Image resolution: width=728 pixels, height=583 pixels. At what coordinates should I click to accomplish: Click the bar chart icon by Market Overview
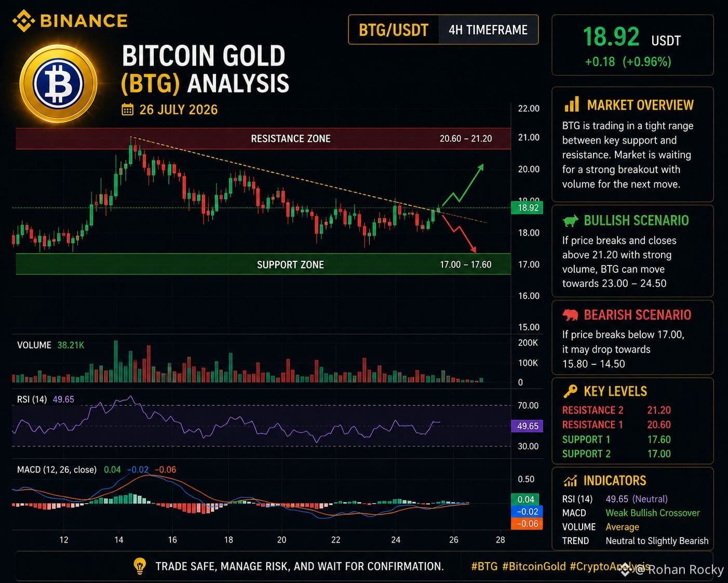tap(572, 104)
